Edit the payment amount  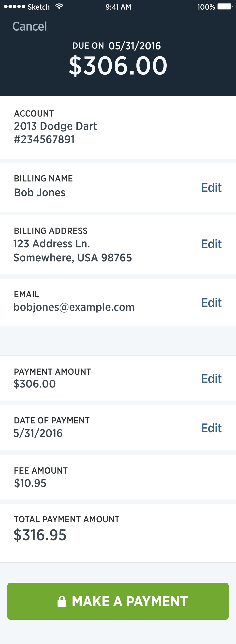click(211, 379)
